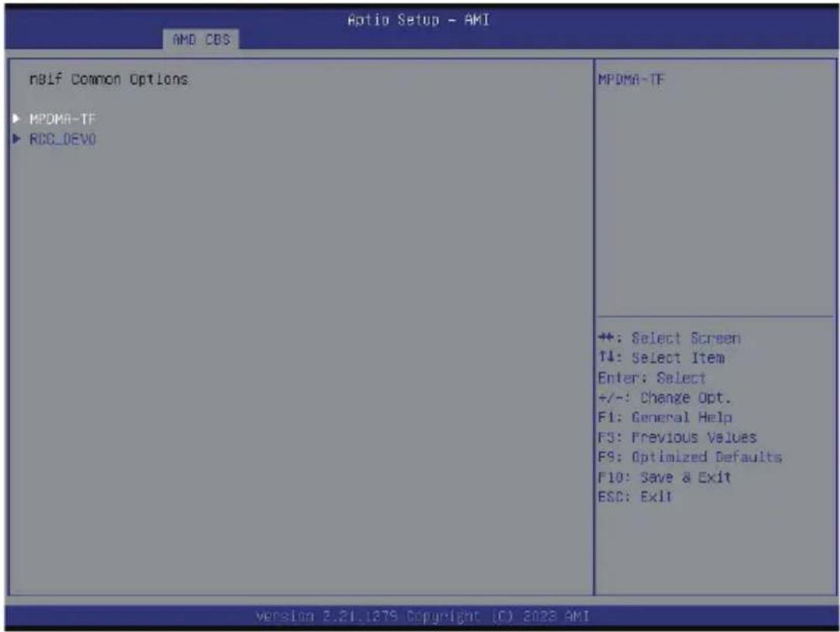
Task: Click the F1: General Help hint
Action: [665, 417]
